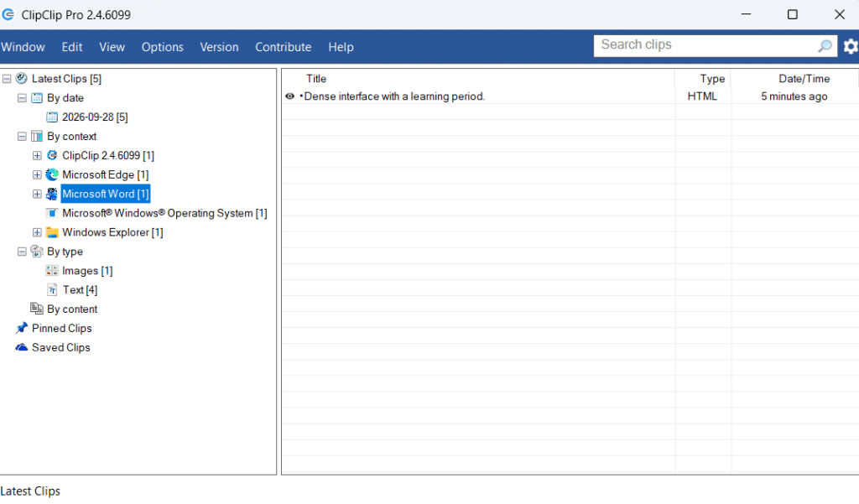Click the By content icon
This screenshot has width=859, height=504.
(37, 309)
